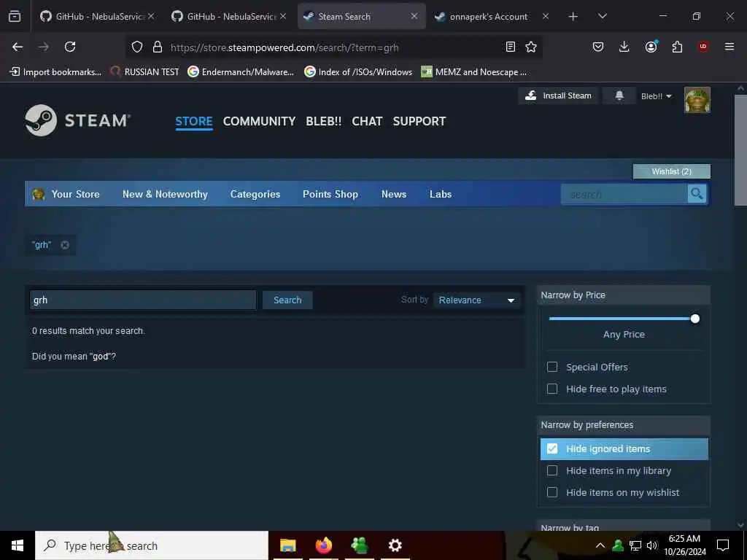Open uBlock Origin extension
The height and width of the screenshot is (560, 747).
703,47
